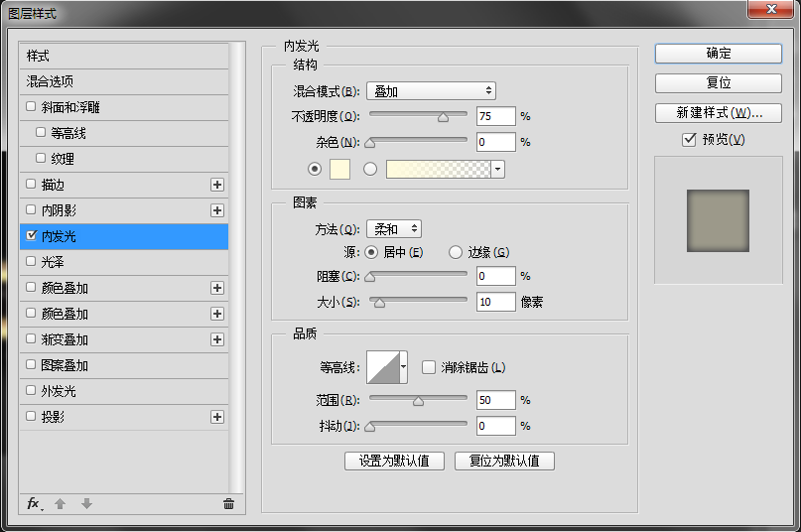801x532 pixels.
Task: Select the 边缘 source radio button
Action: (456, 252)
